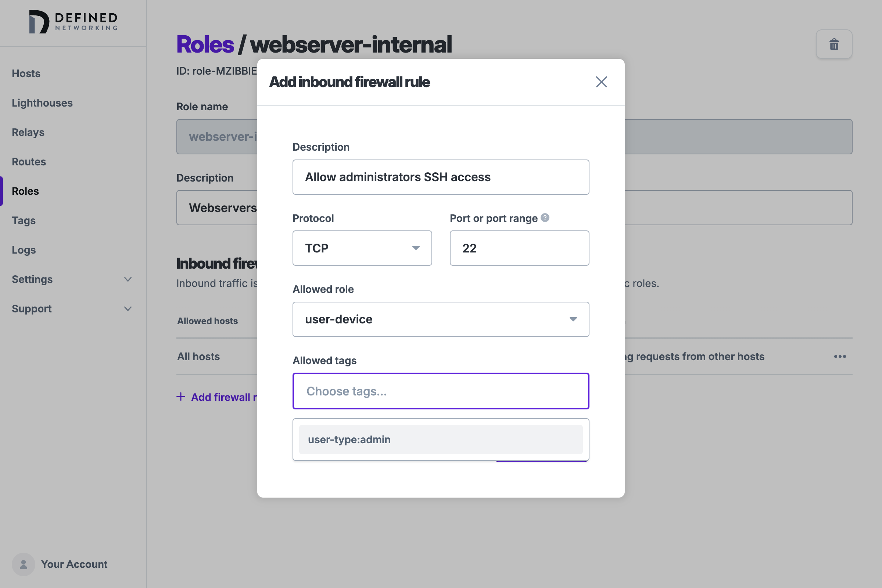Viewport: 882px width, 588px height.
Task: Open the Logs page
Action: pyautogui.click(x=23, y=250)
